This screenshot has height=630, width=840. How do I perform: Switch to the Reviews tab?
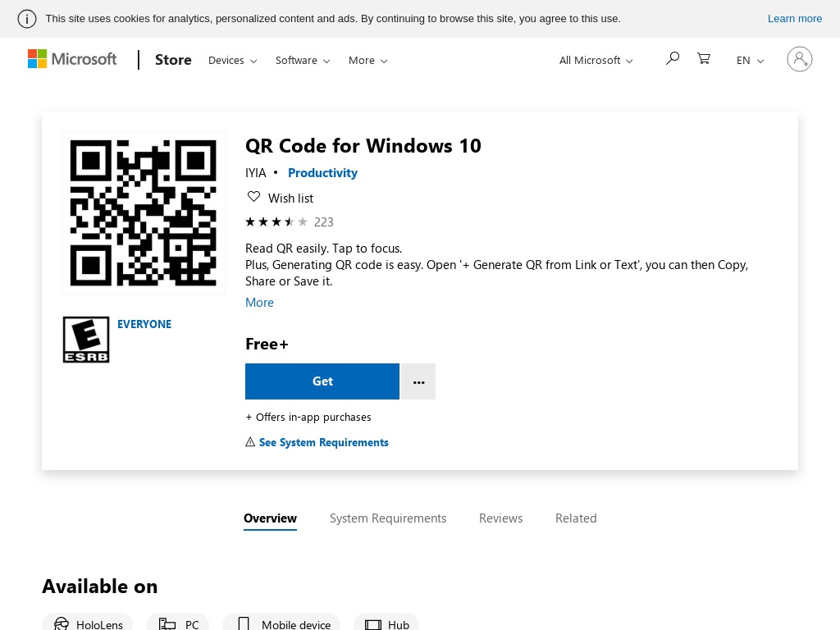point(500,518)
